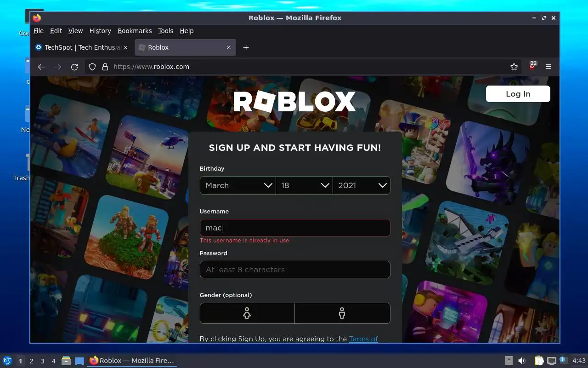This screenshot has height=368, width=588.
Task: Switch to workspace 3
Action: click(42, 361)
